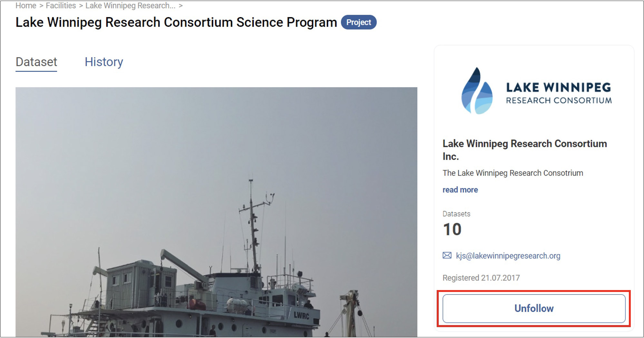Open the Lake Winnipeg Research... breadcrumb
Screen dimensions: 644x338
click(130, 6)
